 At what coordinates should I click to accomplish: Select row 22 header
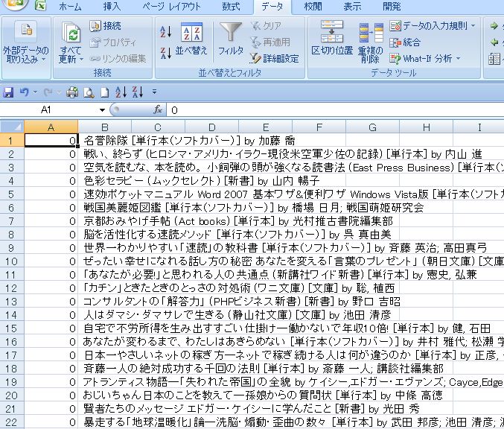pos(12,422)
